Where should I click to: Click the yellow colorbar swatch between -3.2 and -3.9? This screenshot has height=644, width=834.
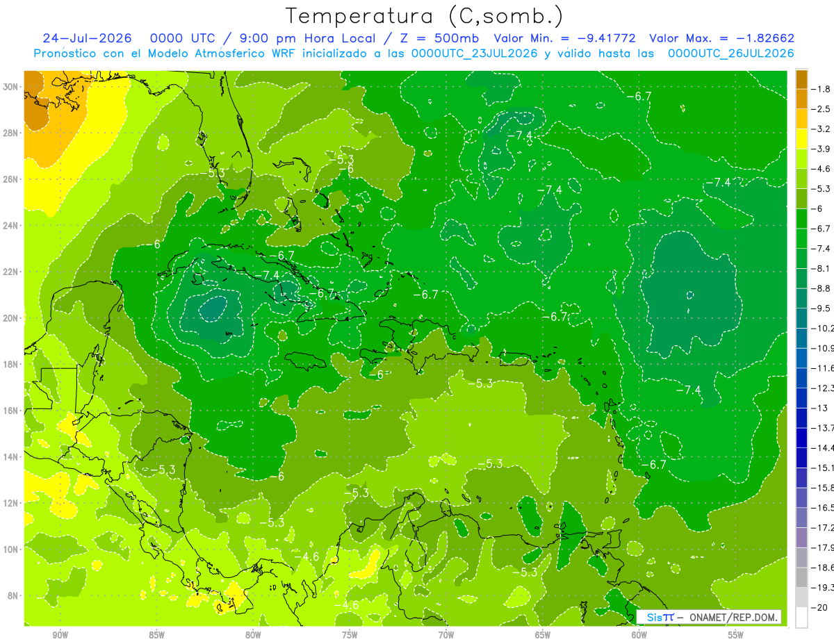tap(801, 139)
